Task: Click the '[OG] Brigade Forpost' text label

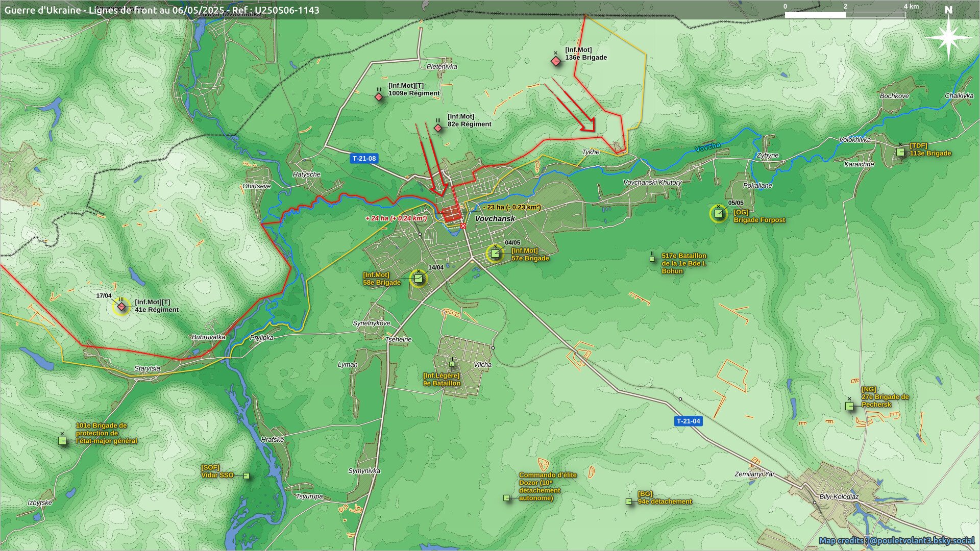Action: click(759, 216)
